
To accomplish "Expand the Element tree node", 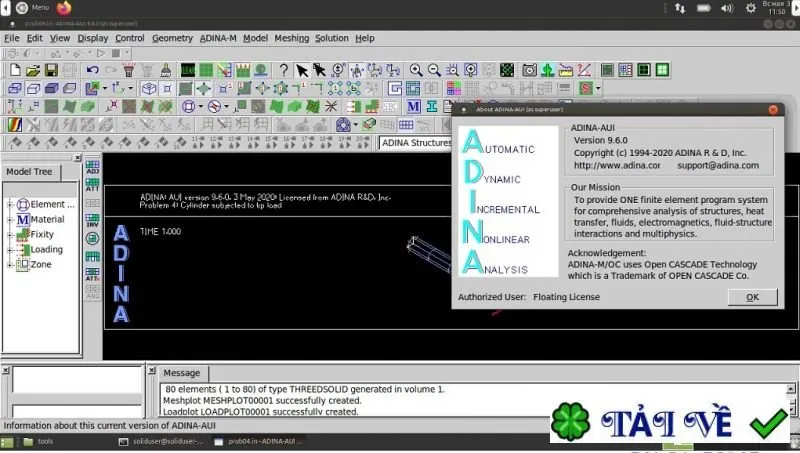I will coord(10,205).
